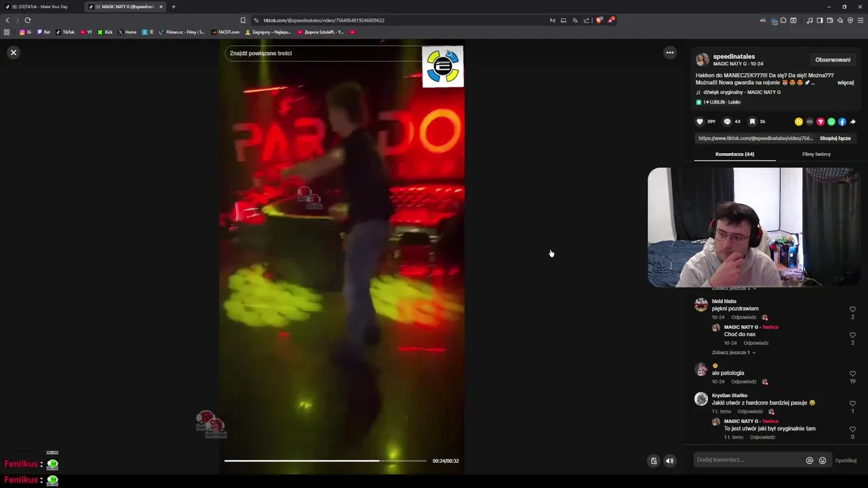Like the 'ale patologia' comment
Screen dimensions: 868x488
coord(852,374)
